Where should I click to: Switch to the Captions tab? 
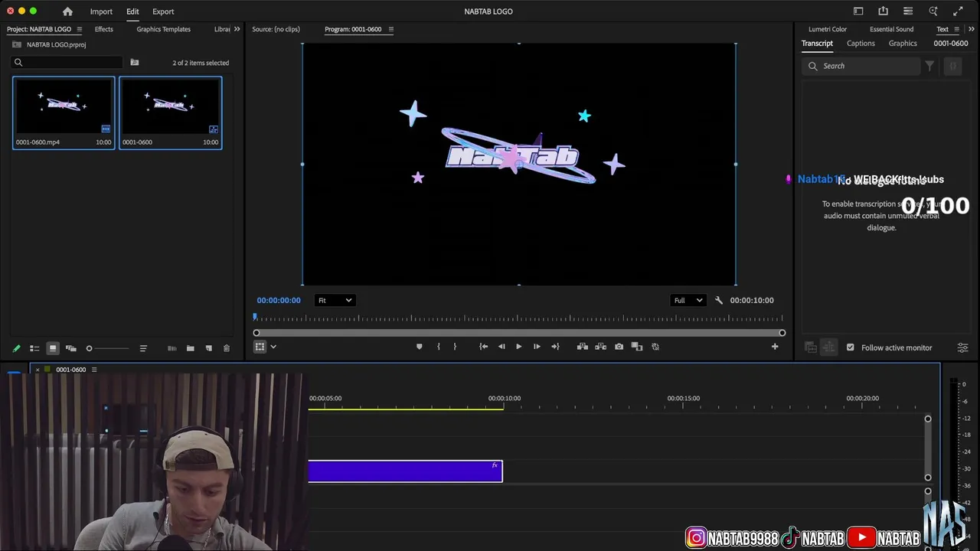tap(861, 44)
